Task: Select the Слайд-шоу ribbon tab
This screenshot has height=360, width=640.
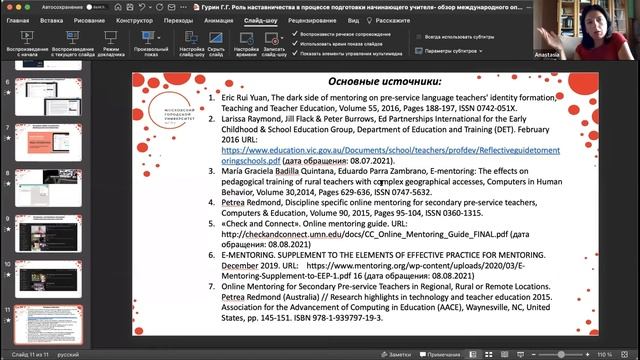Action: 261,20
